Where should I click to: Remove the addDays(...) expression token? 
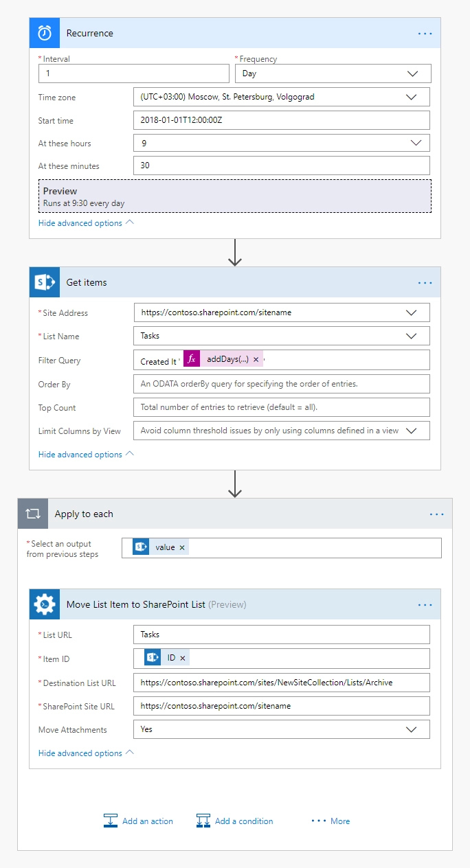pos(256,360)
